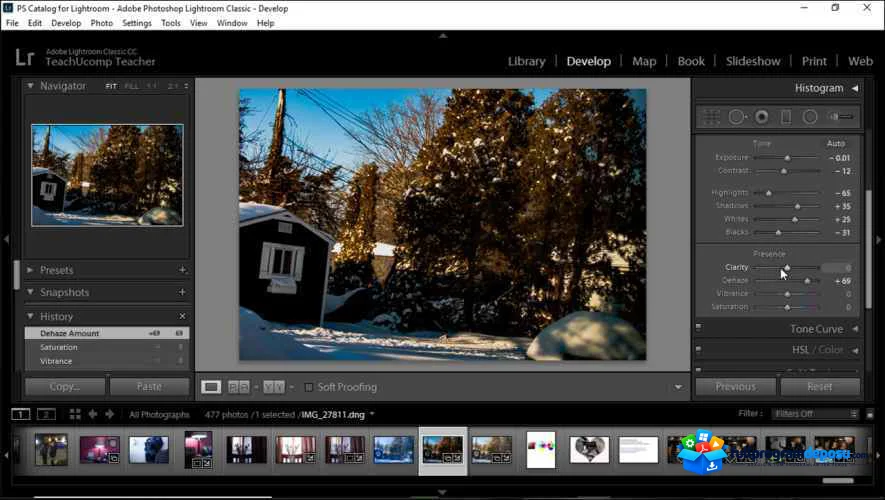Open the File menu

click(x=12, y=23)
